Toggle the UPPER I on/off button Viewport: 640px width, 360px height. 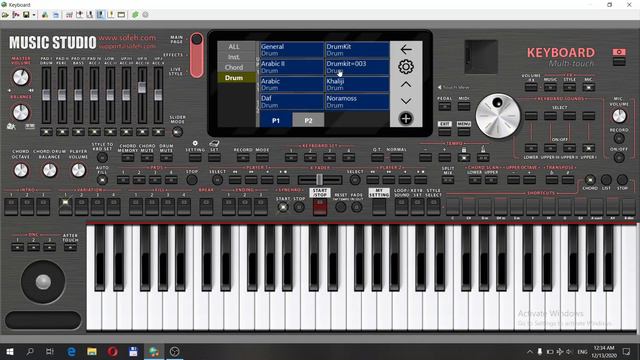[x=588, y=148]
